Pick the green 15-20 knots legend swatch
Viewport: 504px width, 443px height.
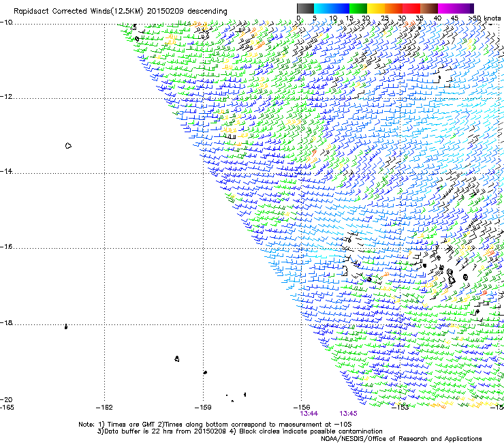coord(358,8)
